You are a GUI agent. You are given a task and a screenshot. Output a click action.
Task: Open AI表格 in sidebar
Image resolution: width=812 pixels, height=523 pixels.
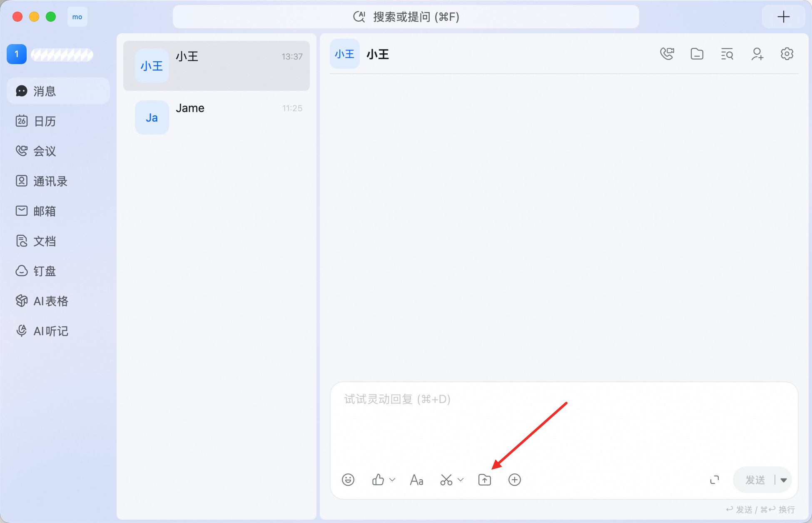pos(58,301)
